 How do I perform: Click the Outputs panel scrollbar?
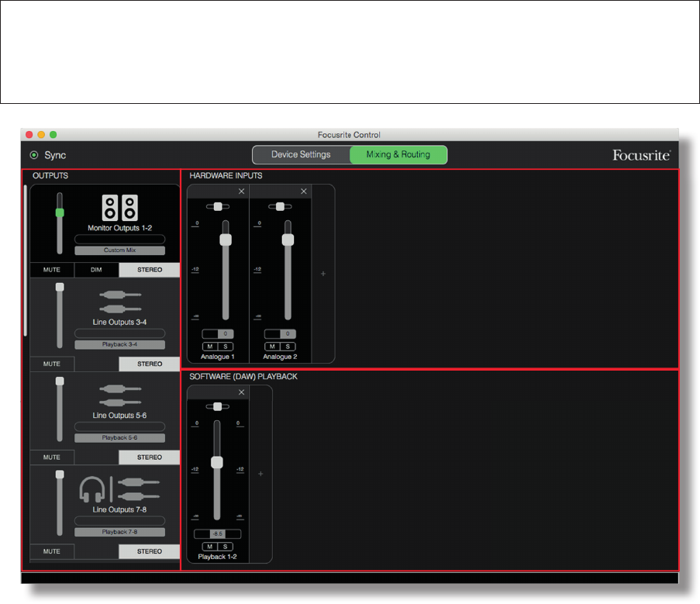[x=26, y=261]
